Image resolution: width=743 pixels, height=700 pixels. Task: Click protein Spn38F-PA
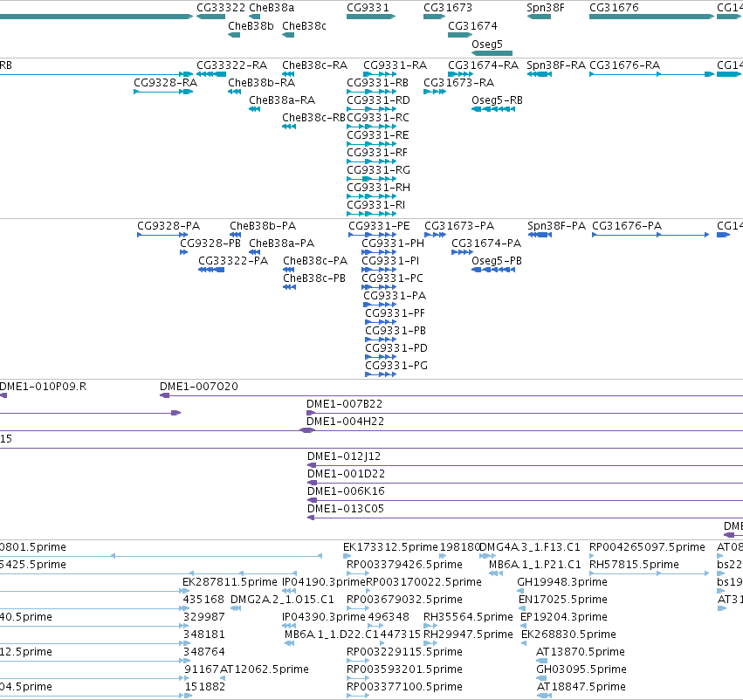coord(557,226)
